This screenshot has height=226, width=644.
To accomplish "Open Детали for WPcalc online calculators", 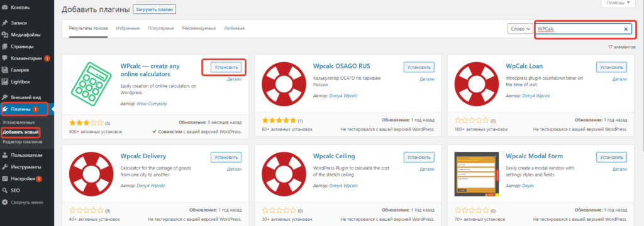I will coord(234,79).
